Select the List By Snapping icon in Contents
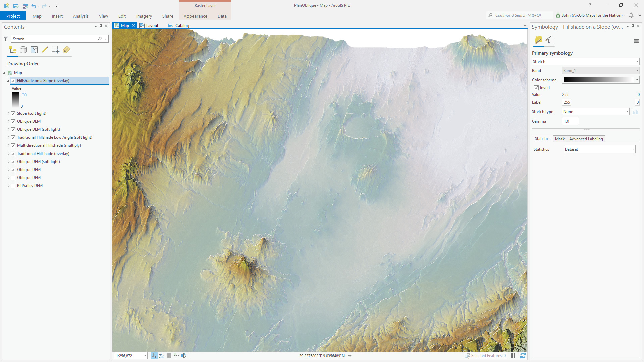 pyautogui.click(x=56, y=50)
